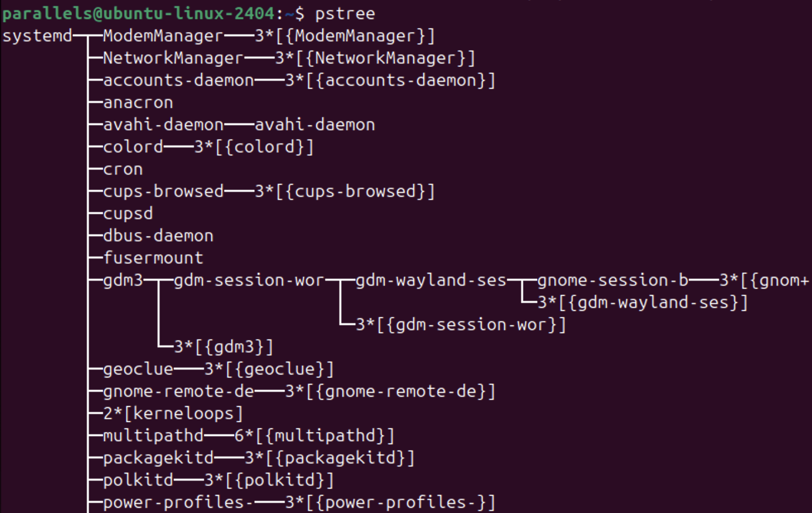Viewport: 812px width, 513px height.
Task: Select the systemd root process
Action: pyautogui.click(x=37, y=36)
